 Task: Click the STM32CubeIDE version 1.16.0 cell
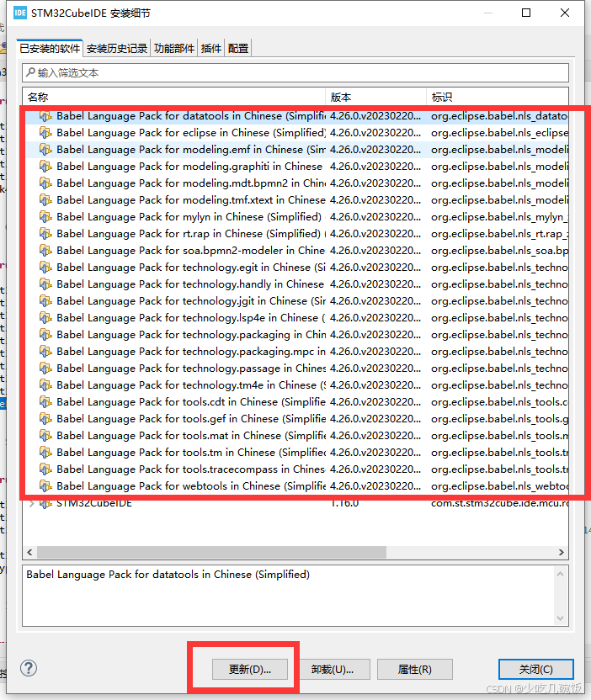(x=344, y=504)
